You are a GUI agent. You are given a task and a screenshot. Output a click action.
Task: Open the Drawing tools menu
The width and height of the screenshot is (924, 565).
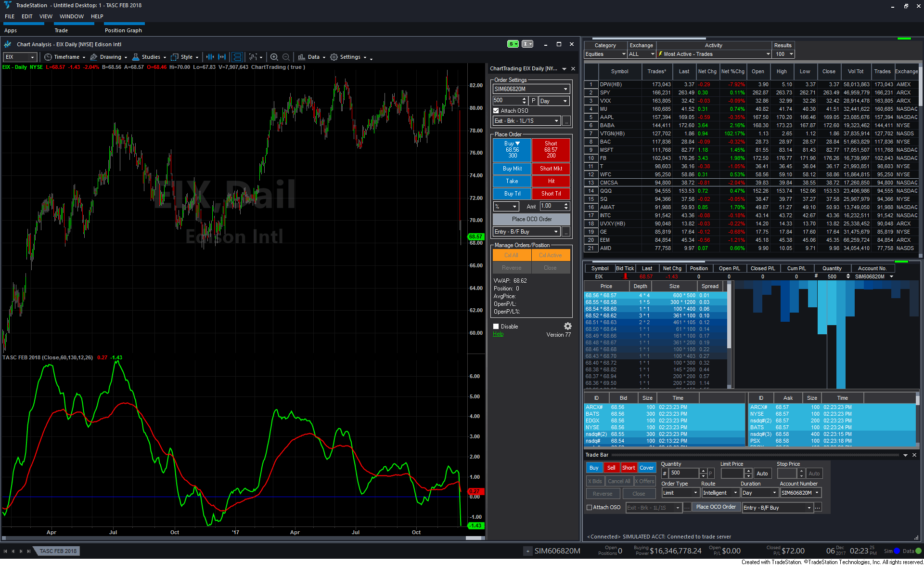(x=109, y=57)
